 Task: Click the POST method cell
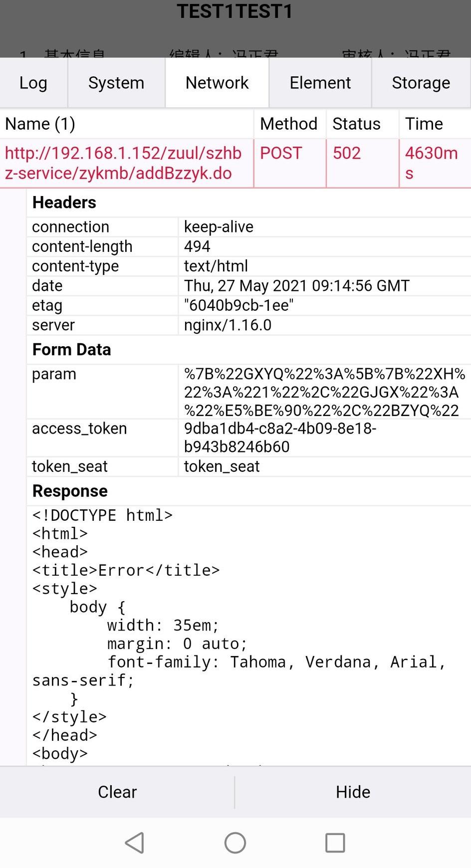coord(290,163)
